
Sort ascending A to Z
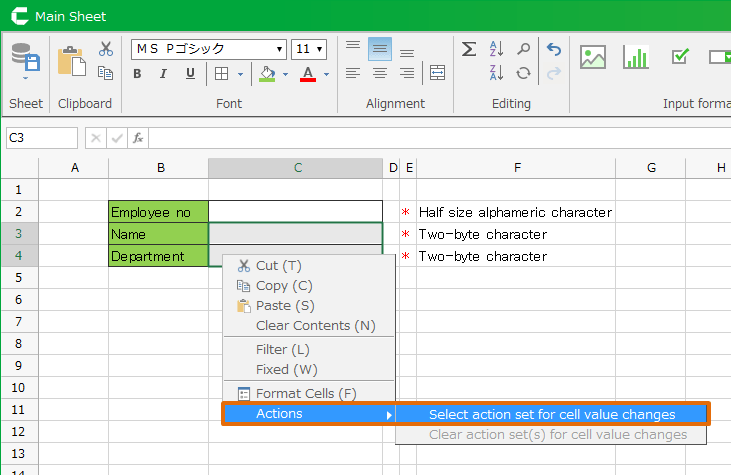pyautogui.click(x=497, y=48)
